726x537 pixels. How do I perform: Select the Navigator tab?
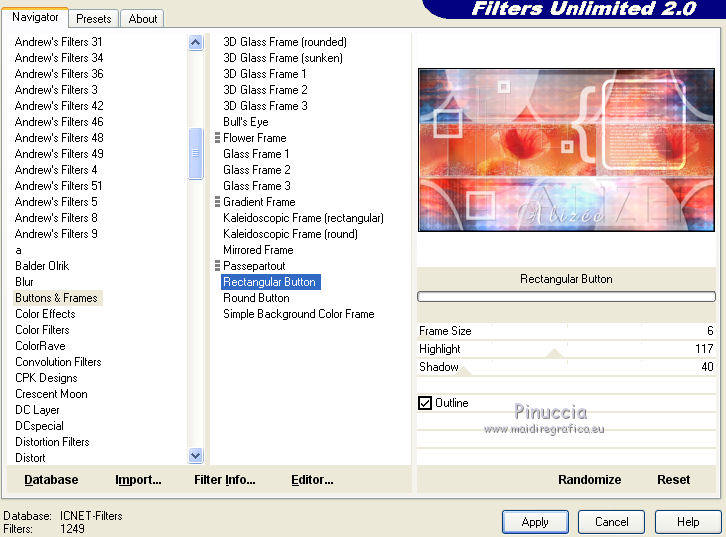(x=35, y=17)
